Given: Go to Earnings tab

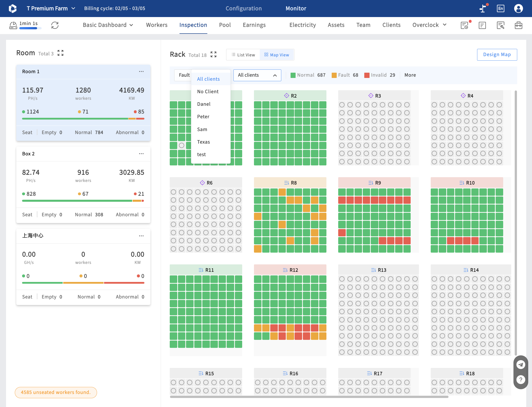Looking at the screenshot, I should tap(254, 25).
